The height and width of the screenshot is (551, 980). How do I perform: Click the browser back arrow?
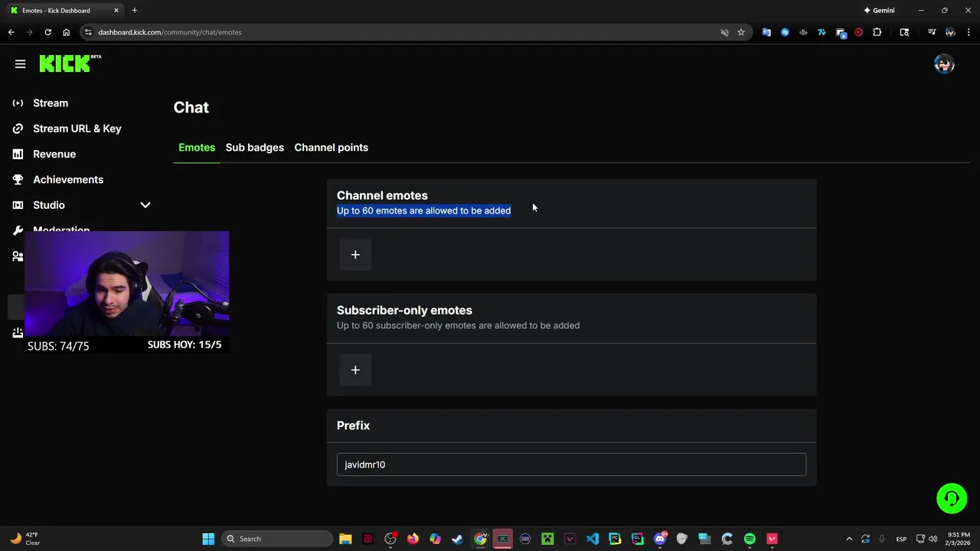click(11, 32)
